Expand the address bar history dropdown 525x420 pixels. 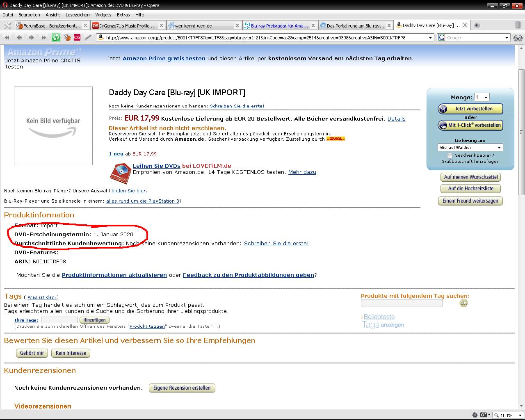pos(430,37)
